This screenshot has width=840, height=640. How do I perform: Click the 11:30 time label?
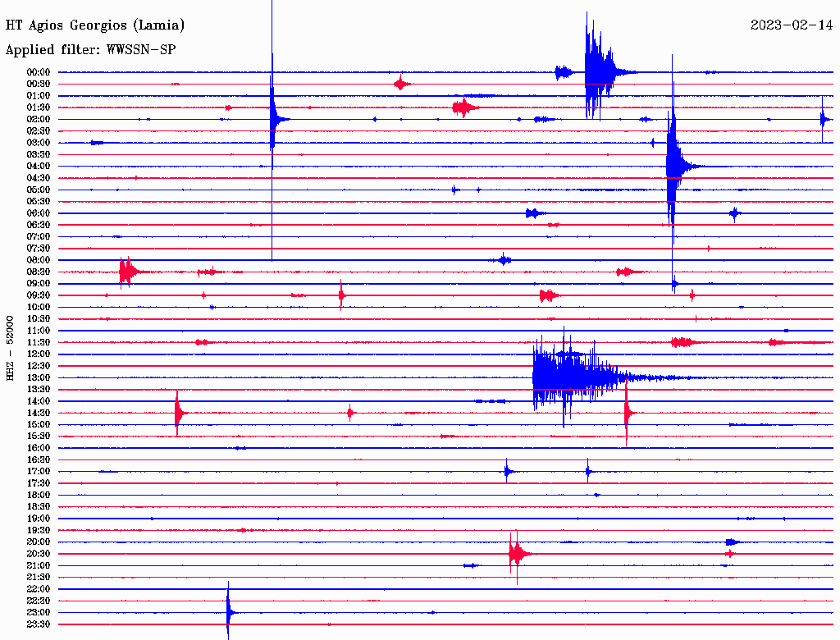[39, 342]
